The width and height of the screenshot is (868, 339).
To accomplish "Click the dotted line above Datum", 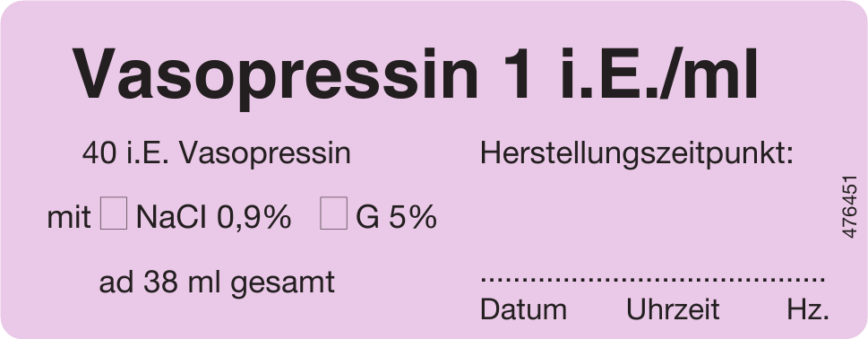I will [523, 281].
